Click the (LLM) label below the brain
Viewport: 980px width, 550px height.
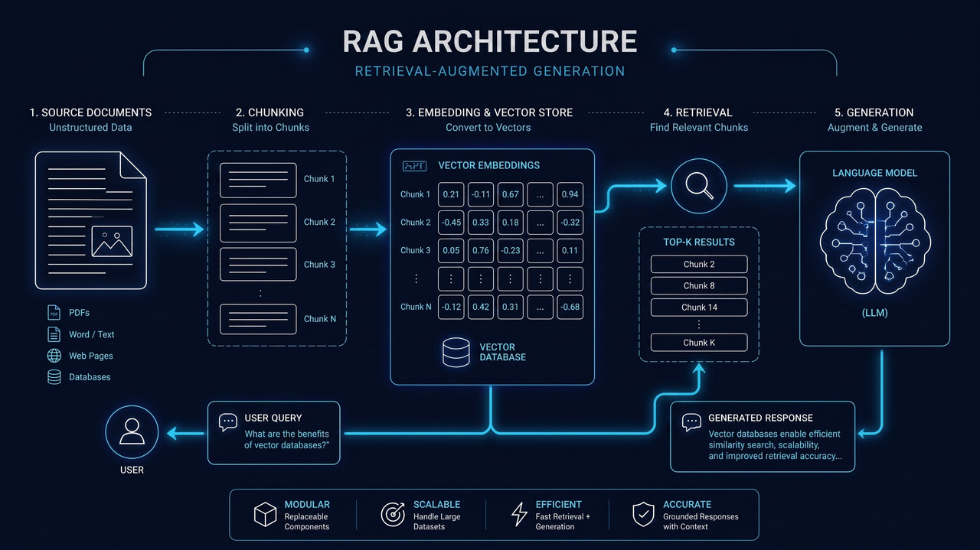[874, 313]
